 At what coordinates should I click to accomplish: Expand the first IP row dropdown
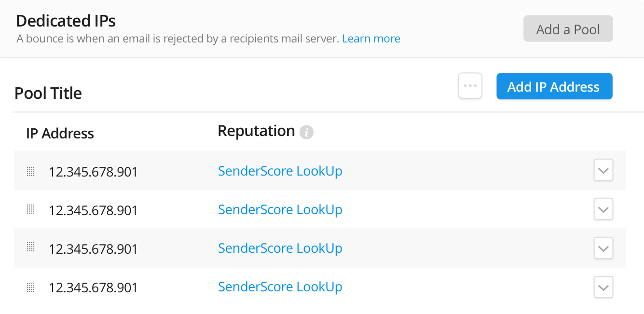pos(603,170)
